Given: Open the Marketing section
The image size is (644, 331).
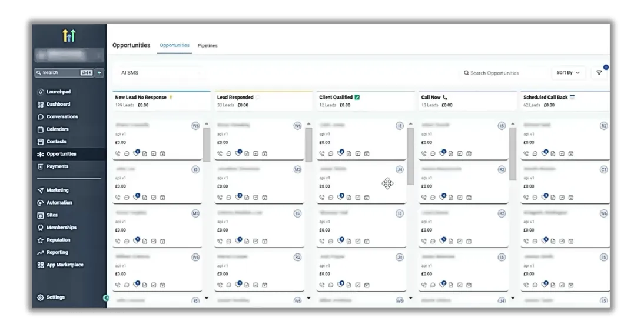Looking at the screenshot, I should [53, 190].
